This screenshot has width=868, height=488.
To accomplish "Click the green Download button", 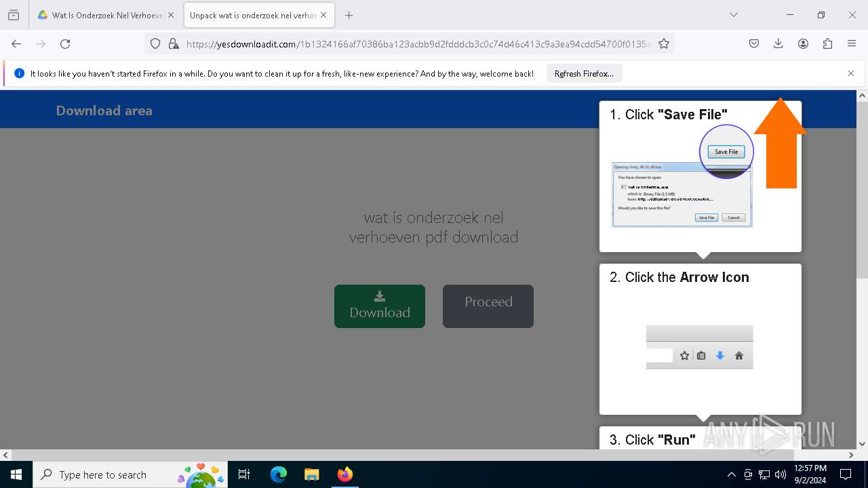I will coord(380,306).
